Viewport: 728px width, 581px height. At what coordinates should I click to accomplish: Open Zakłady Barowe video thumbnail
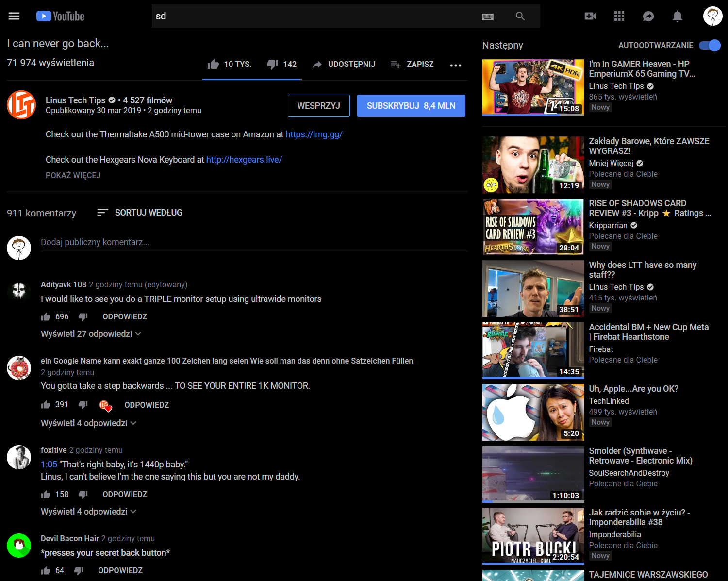coord(533,165)
